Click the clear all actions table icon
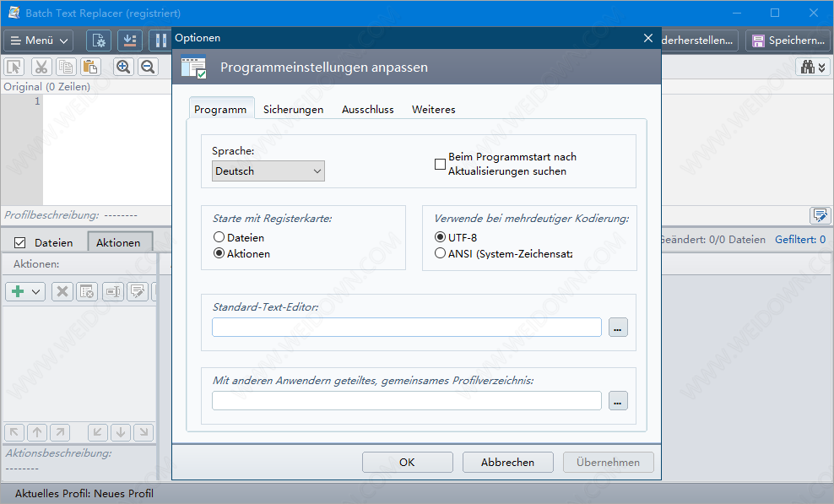The width and height of the screenshot is (834, 504). pos(87,291)
